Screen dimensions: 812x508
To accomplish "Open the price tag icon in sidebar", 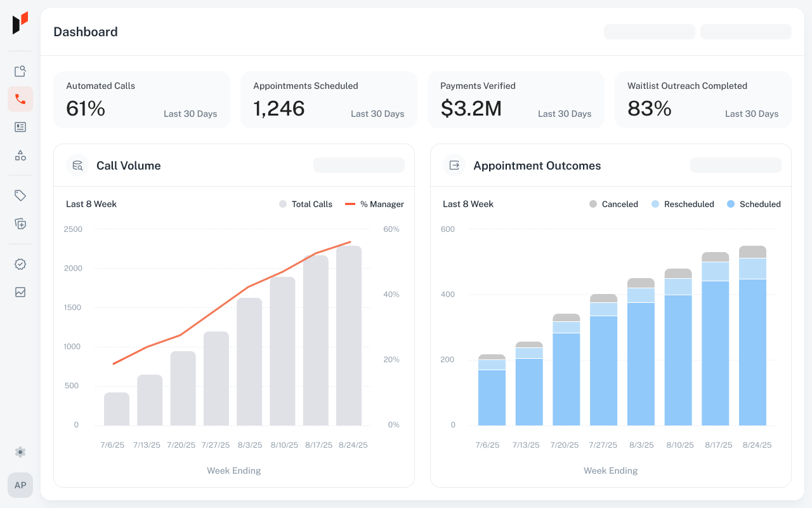I will [x=20, y=196].
